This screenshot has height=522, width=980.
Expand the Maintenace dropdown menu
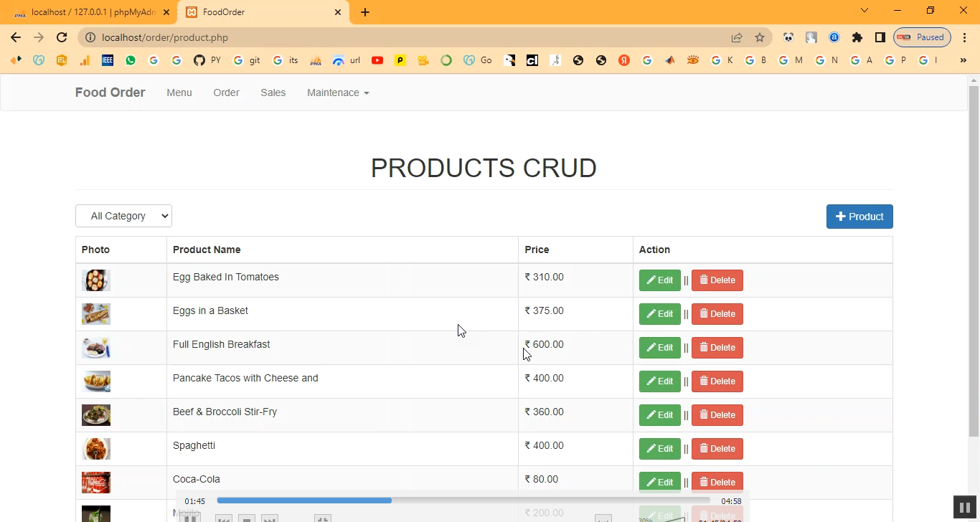(x=337, y=92)
